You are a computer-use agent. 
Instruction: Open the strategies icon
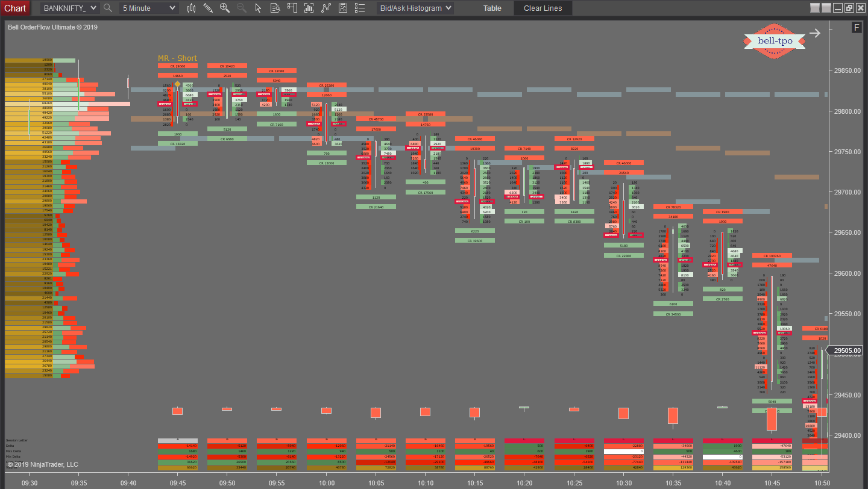click(x=326, y=8)
